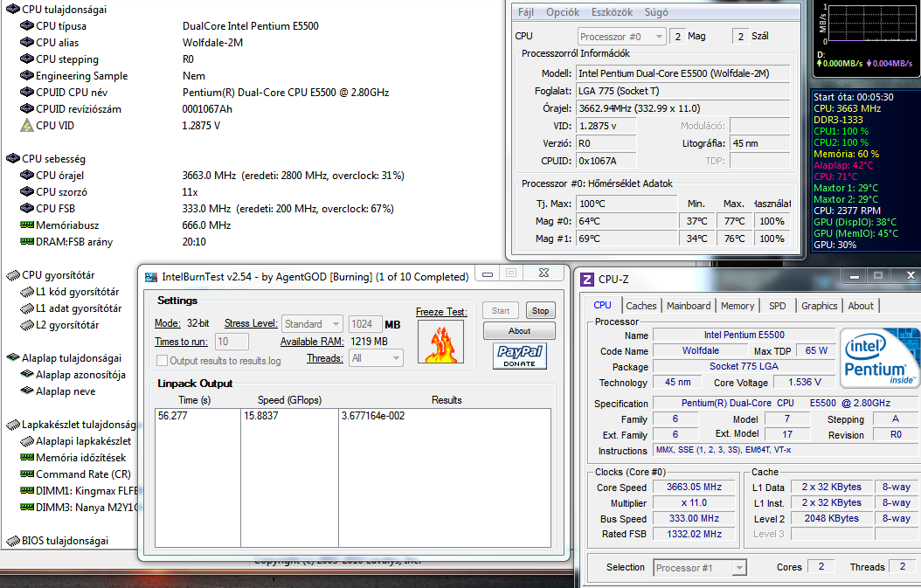The height and width of the screenshot is (588, 921).
Task: Open the Opciók menu
Action: [x=563, y=12]
